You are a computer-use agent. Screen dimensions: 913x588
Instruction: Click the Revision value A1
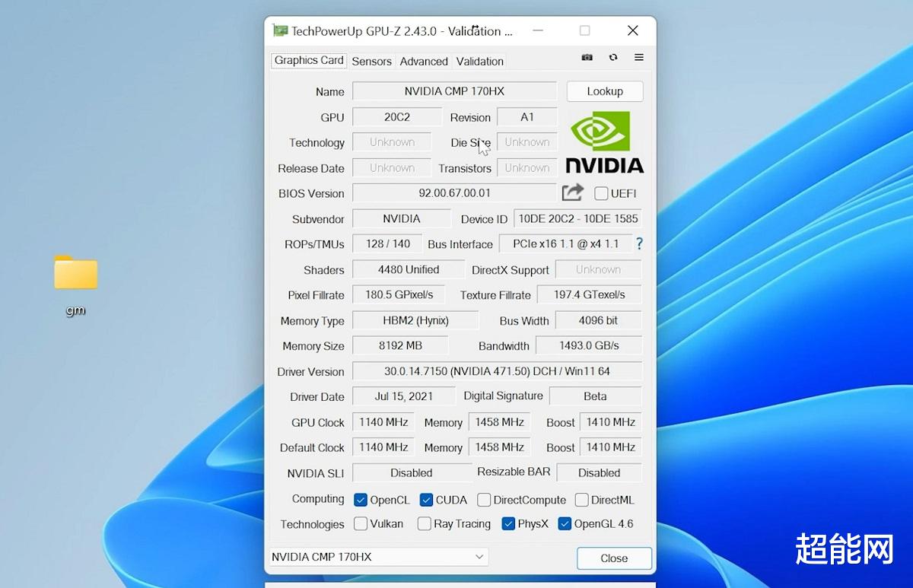[526, 117]
